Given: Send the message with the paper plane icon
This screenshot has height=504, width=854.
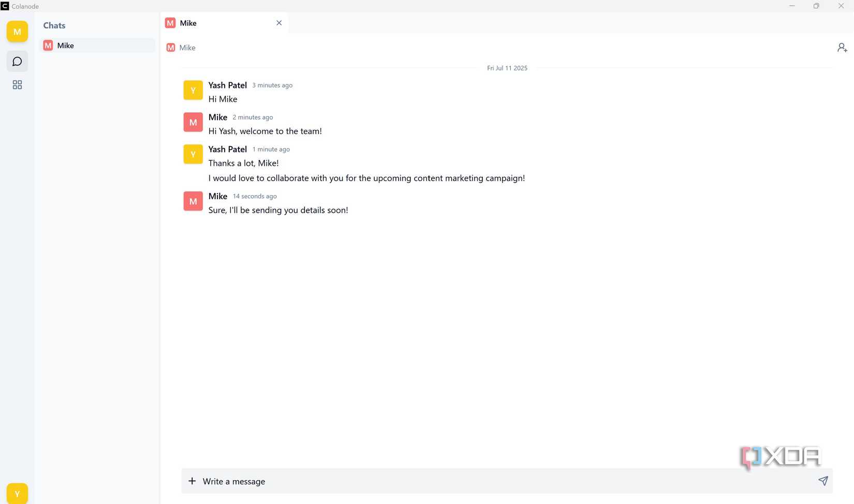Looking at the screenshot, I should (823, 481).
